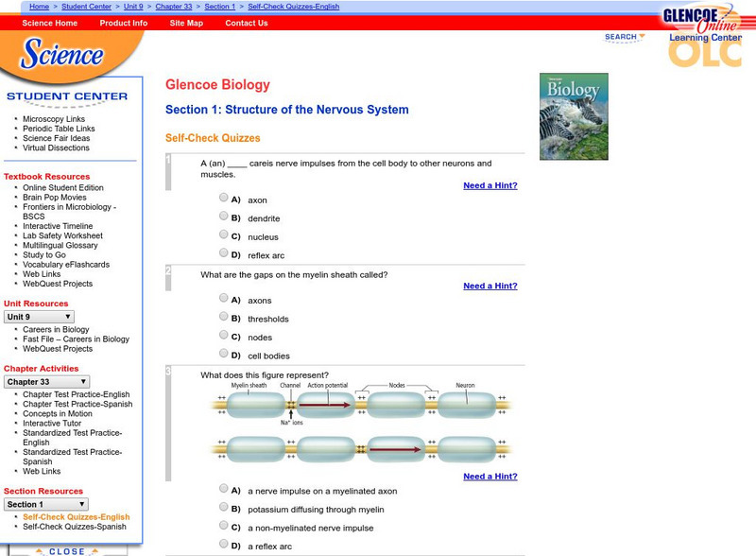Open Product Info in the red menu bar
Viewport: 756px width, 556px height.
pos(124,23)
